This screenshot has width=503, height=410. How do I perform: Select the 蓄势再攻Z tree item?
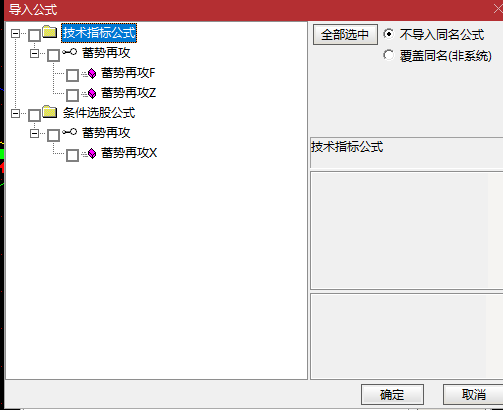(128, 93)
